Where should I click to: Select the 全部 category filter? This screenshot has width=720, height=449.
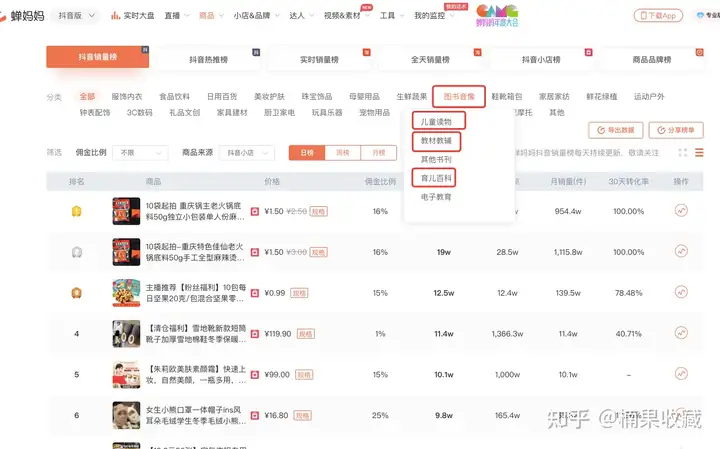click(x=87, y=96)
